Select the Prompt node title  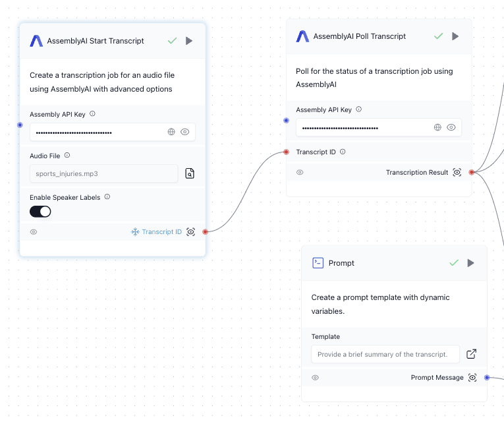341,263
